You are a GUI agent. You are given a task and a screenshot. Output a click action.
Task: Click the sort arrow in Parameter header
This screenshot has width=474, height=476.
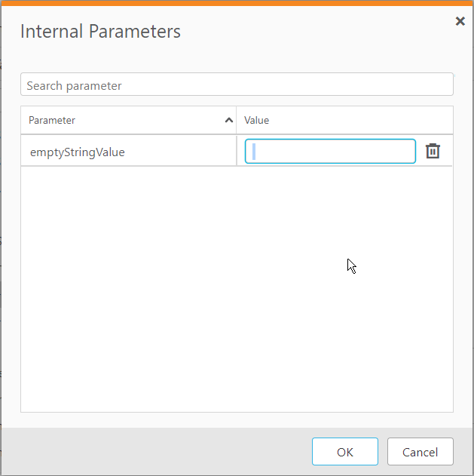[x=228, y=121]
